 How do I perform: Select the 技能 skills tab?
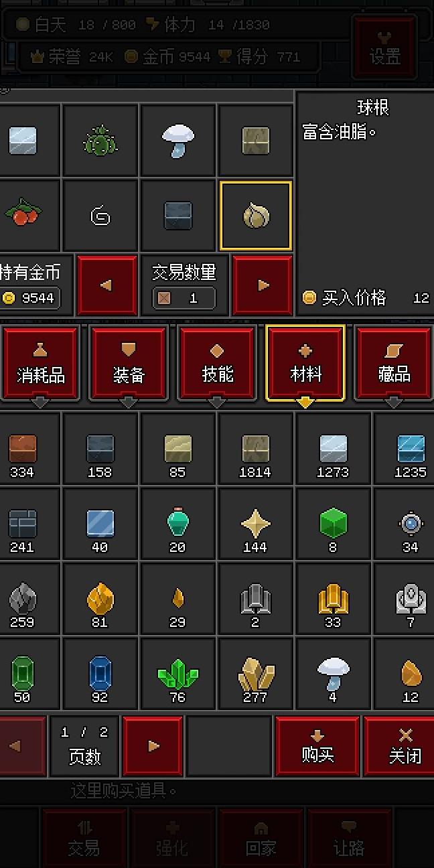pyautogui.click(x=217, y=364)
